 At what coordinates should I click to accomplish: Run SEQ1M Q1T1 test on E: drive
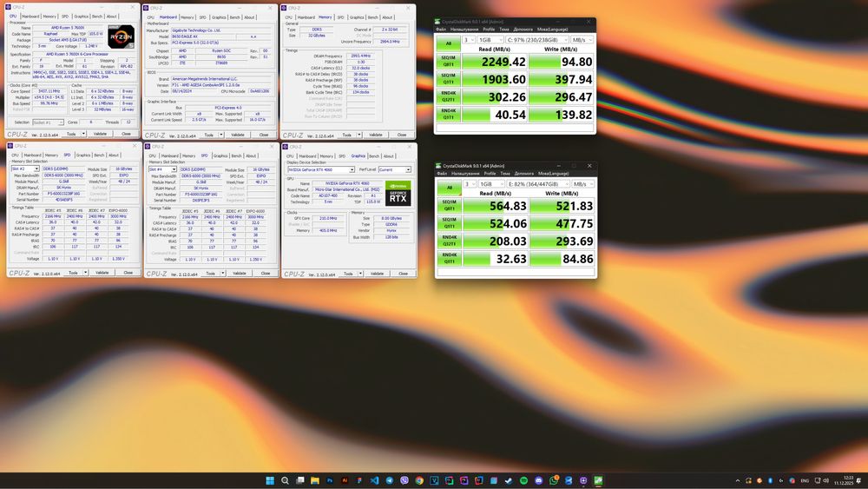pos(449,223)
